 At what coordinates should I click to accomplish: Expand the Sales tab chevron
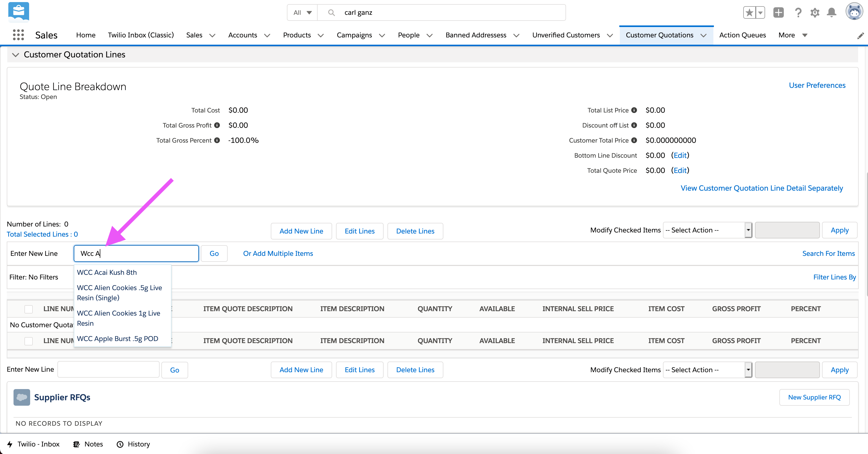[x=212, y=35]
